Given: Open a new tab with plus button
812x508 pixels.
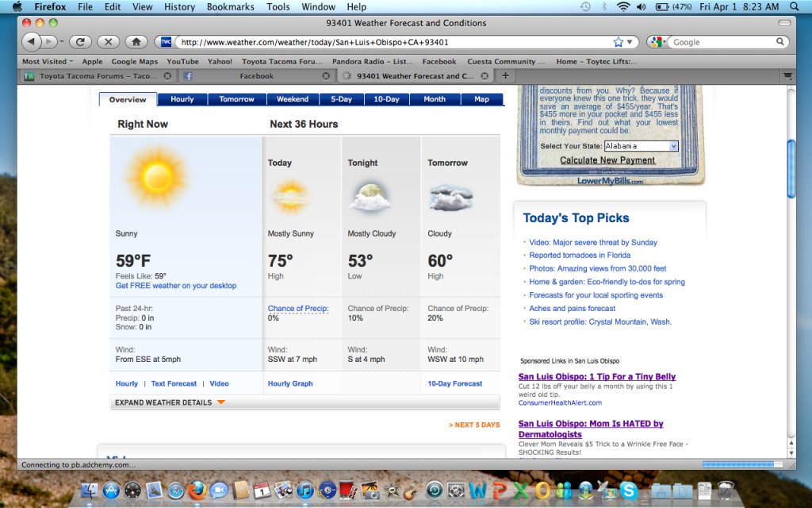Looking at the screenshot, I should 505,75.
